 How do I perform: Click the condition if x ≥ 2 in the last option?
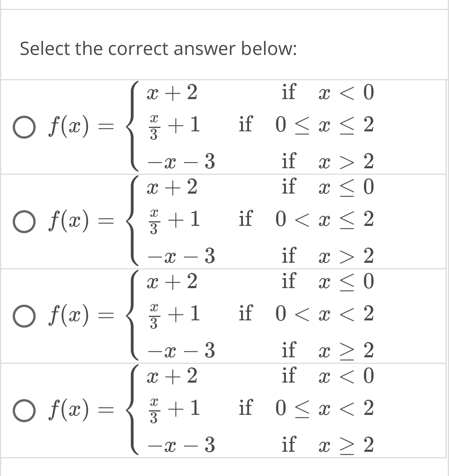(x=329, y=445)
